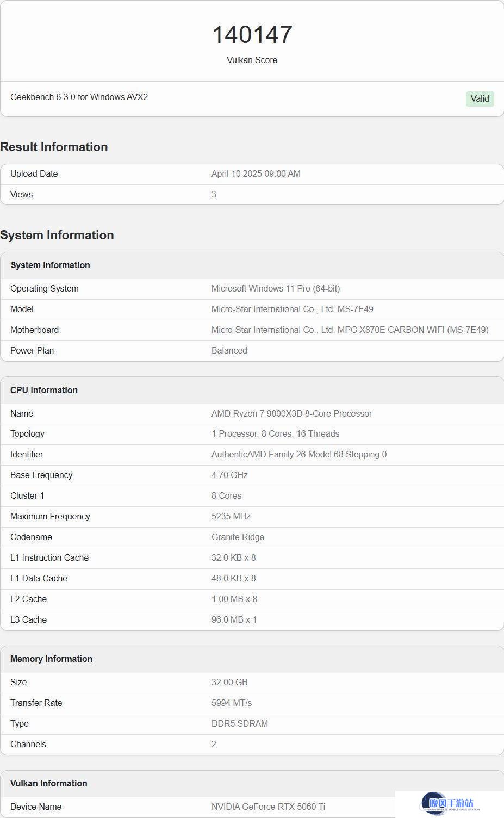Image resolution: width=504 pixels, height=818 pixels.
Task: Click the 'Channels' row label
Action: [28, 745]
